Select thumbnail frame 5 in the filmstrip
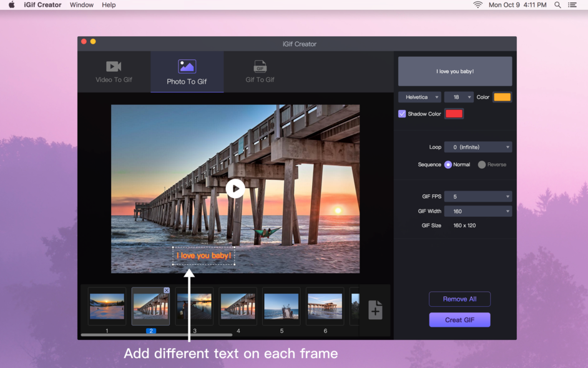This screenshot has height=368, width=588. click(x=281, y=306)
